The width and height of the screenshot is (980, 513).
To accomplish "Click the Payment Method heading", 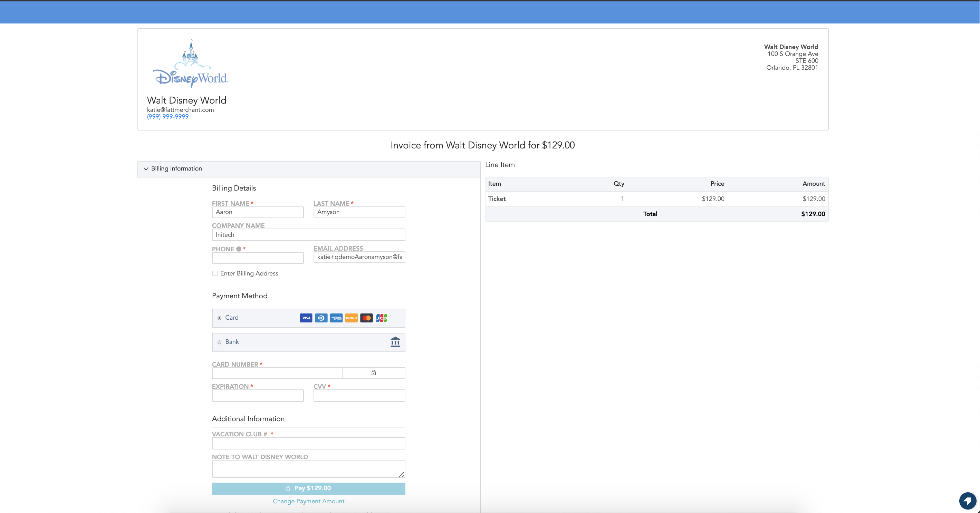I will [240, 296].
